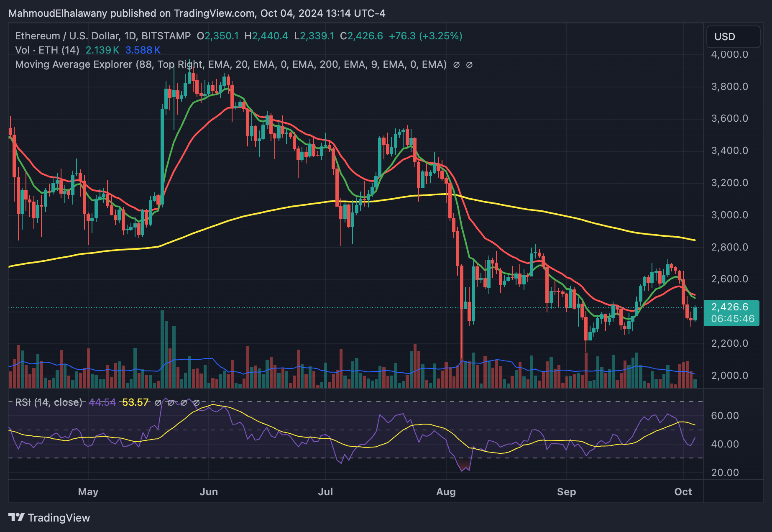
Task: Click the close value C2,426.6 in the legend
Action: [x=361, y=36]
